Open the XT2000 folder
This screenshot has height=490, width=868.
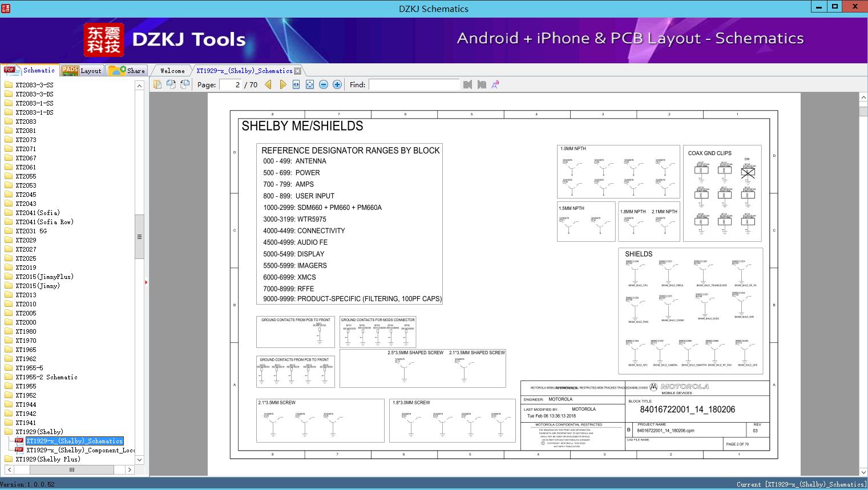[x=26, y=322]
